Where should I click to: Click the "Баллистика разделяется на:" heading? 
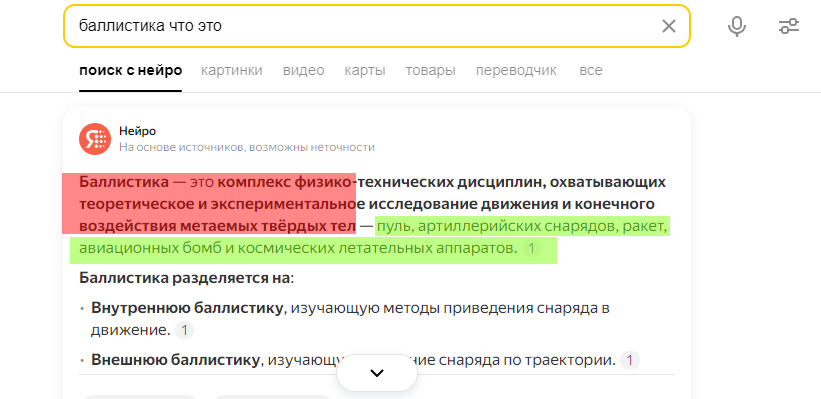pos(186,278)
